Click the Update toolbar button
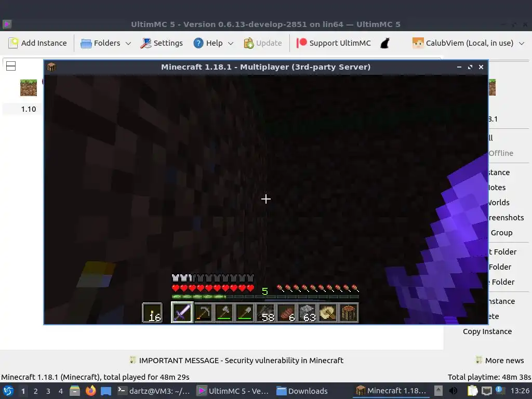Screen dimensions: 532x399 pos(263,43)
